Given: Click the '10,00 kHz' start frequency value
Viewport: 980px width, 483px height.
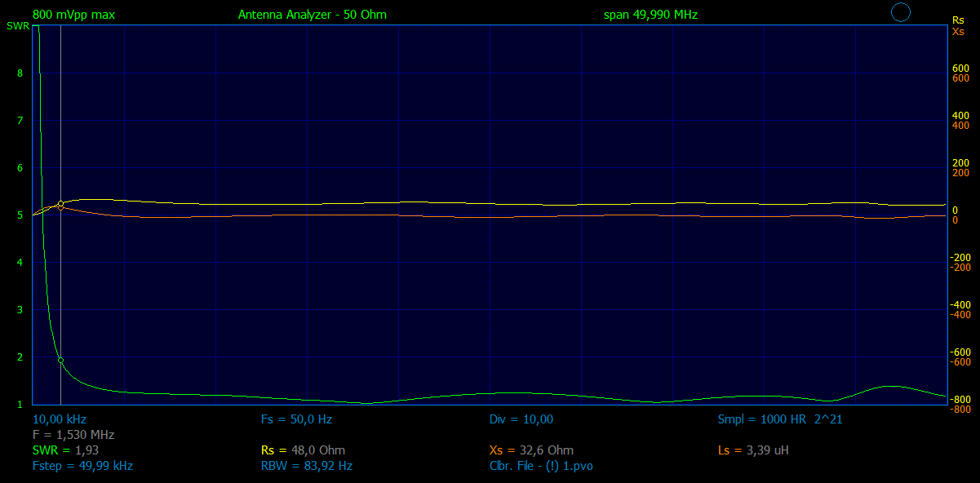Looking at the screenshot, I should pos(60,419).
